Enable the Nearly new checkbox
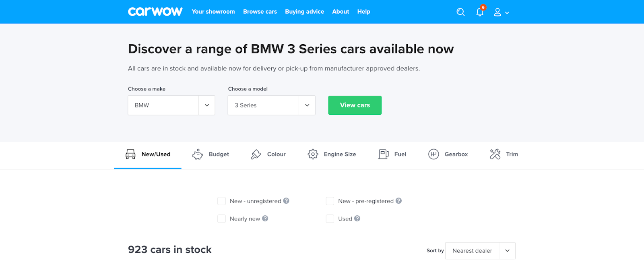The width and height of the screenshot is (644, 270). point(221,218)
